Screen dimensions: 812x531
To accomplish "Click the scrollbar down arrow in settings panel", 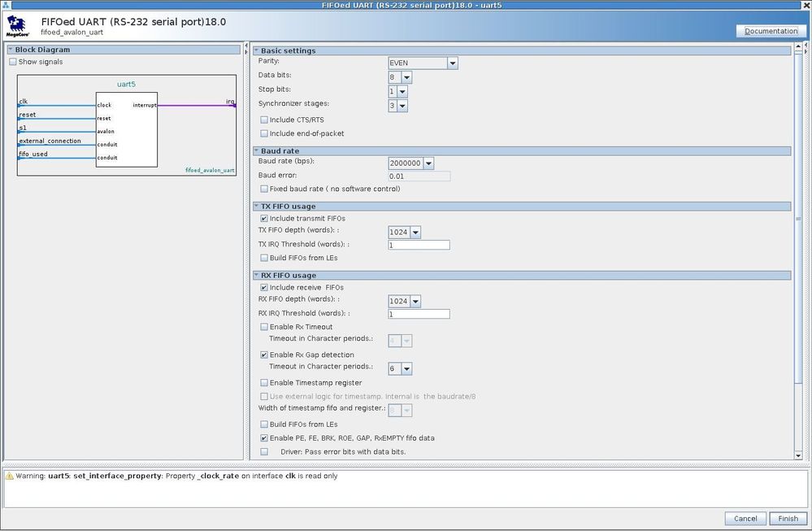I will [798, 455].
